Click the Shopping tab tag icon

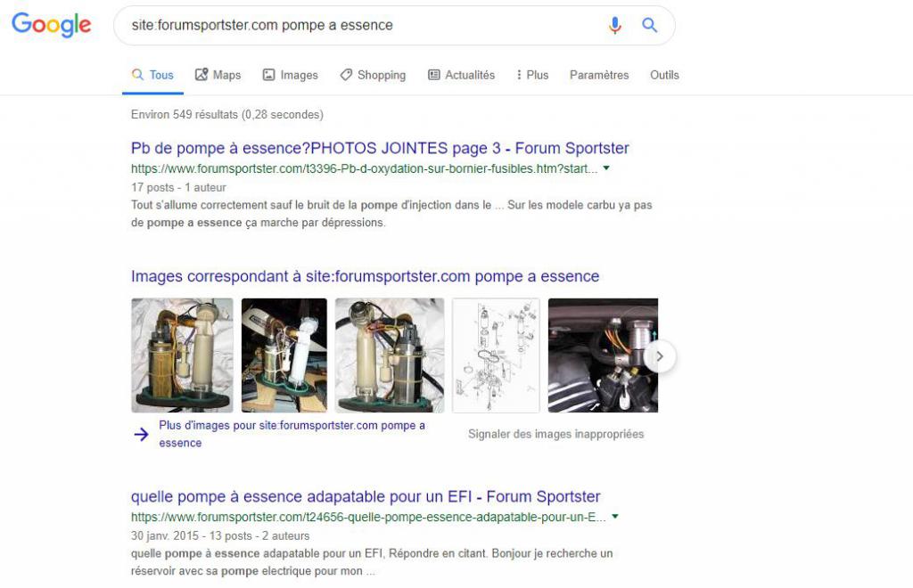[x=346, y=75]
